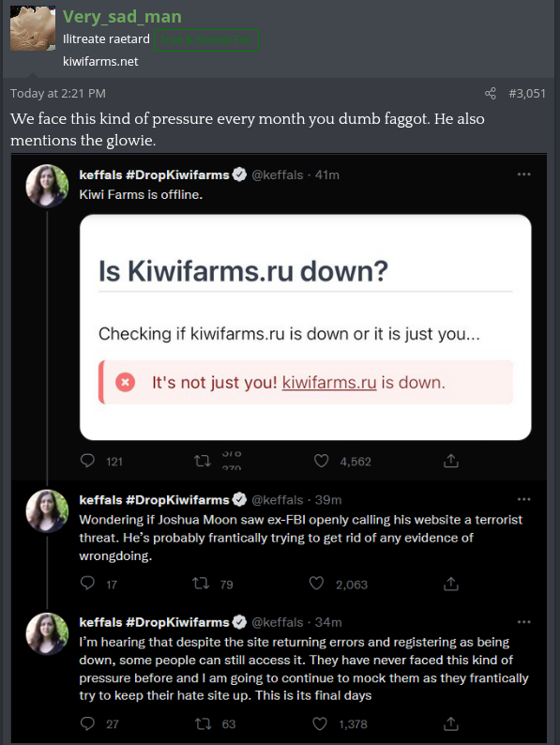Open post number #3,051 permalink

pos(527,93)
